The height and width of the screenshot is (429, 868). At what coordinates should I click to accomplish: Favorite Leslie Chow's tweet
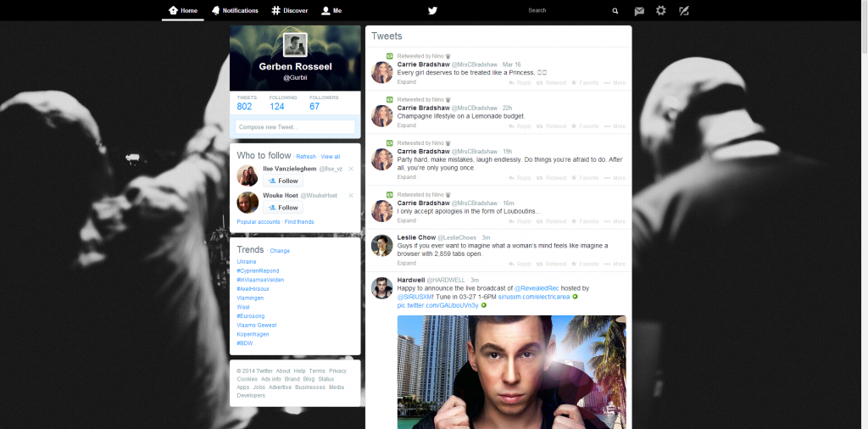pos(585,264)
